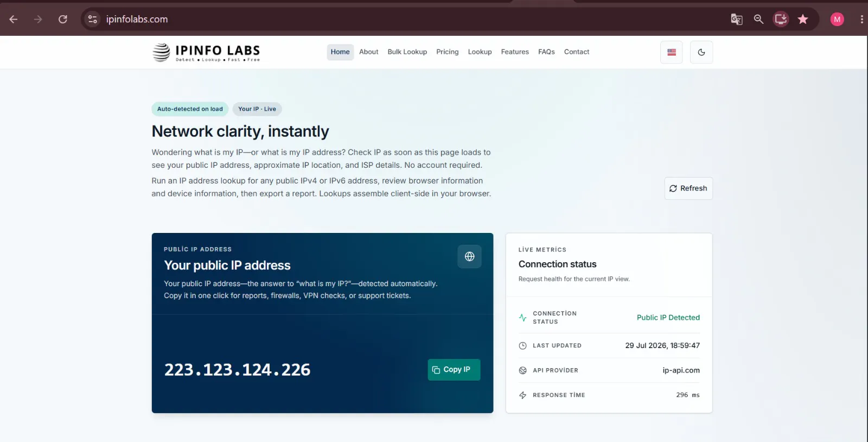Click the zoom magnifier icon in address bar

758,20
